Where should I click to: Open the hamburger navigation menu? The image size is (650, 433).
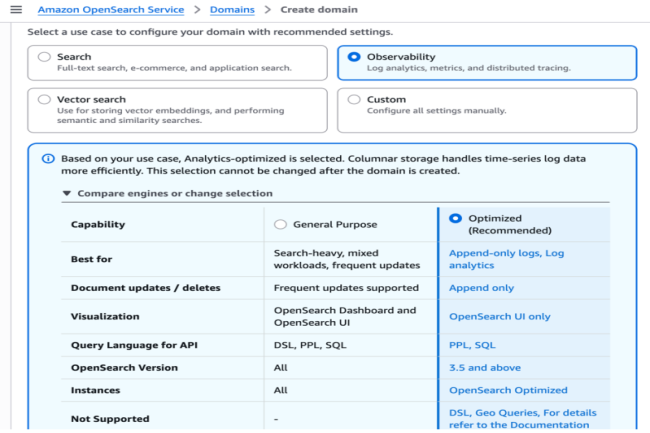click(x=16, y=9)
